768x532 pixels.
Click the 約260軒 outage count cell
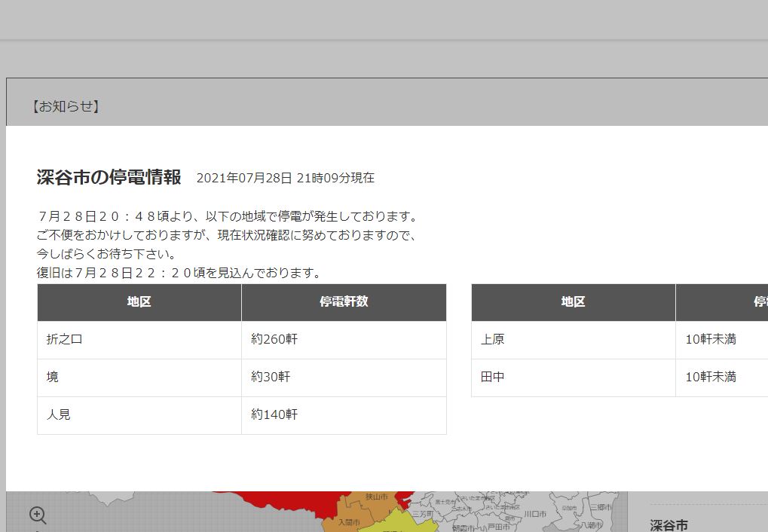[x=344, y=340]
